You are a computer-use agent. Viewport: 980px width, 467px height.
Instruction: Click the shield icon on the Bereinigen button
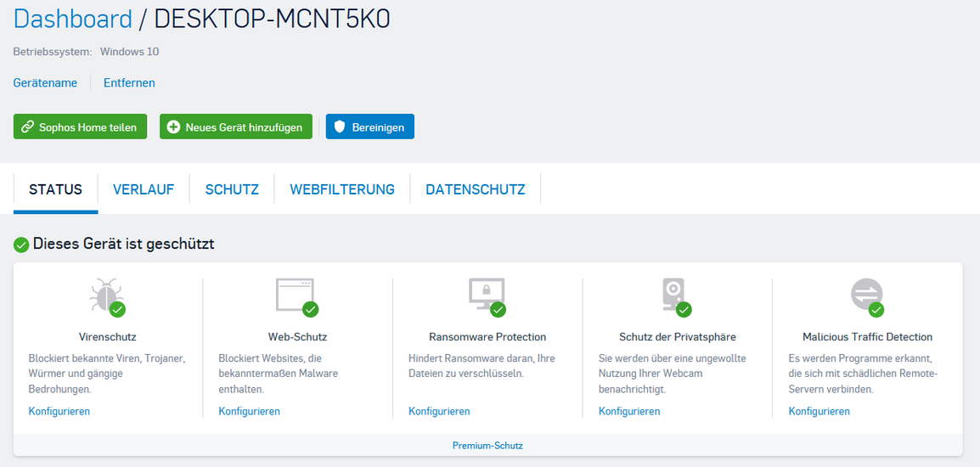(340, 127)
